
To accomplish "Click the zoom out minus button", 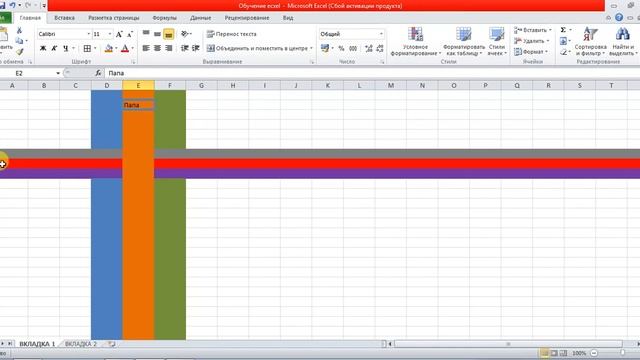I will 594,353.
